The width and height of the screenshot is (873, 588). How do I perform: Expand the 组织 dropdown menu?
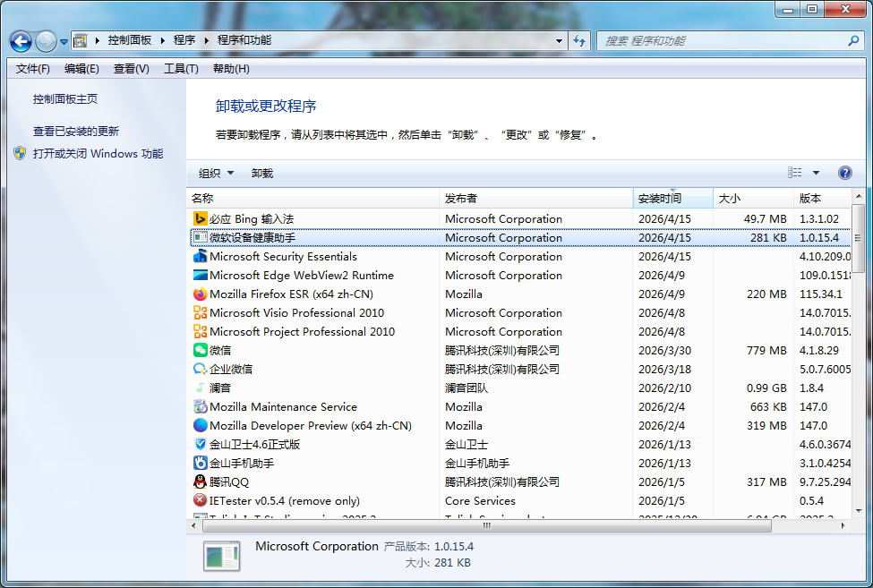216,174
